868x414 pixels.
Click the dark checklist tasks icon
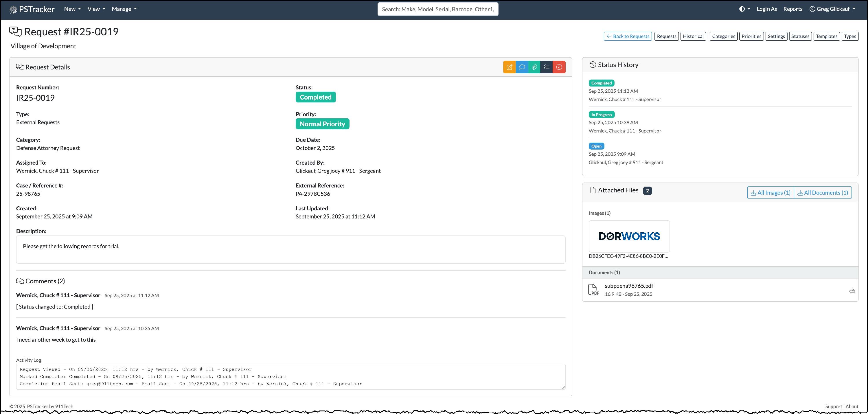click(x=547, y=67)
